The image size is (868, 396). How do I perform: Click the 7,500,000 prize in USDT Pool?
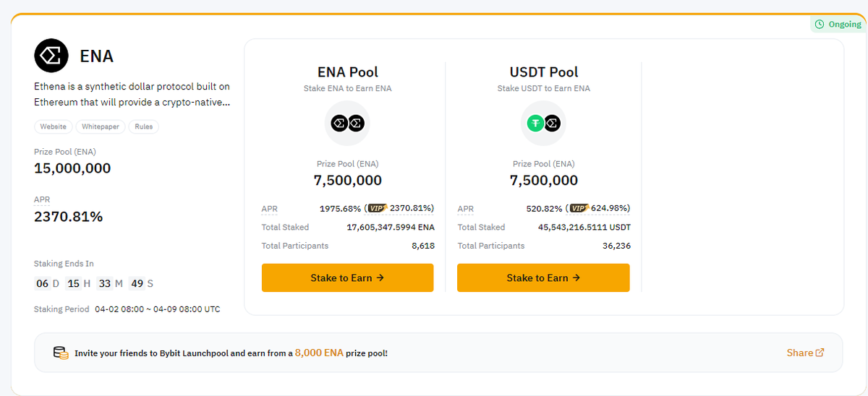pos(543,180)
